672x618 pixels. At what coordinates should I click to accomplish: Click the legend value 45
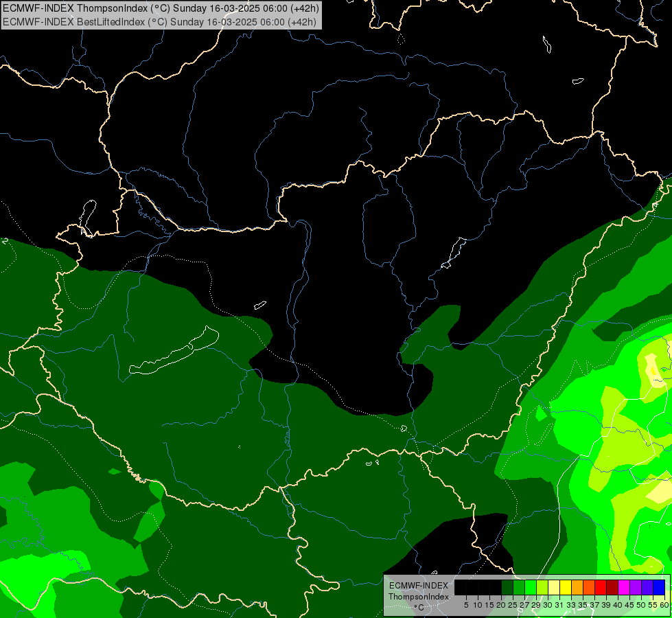coord(630,605)
